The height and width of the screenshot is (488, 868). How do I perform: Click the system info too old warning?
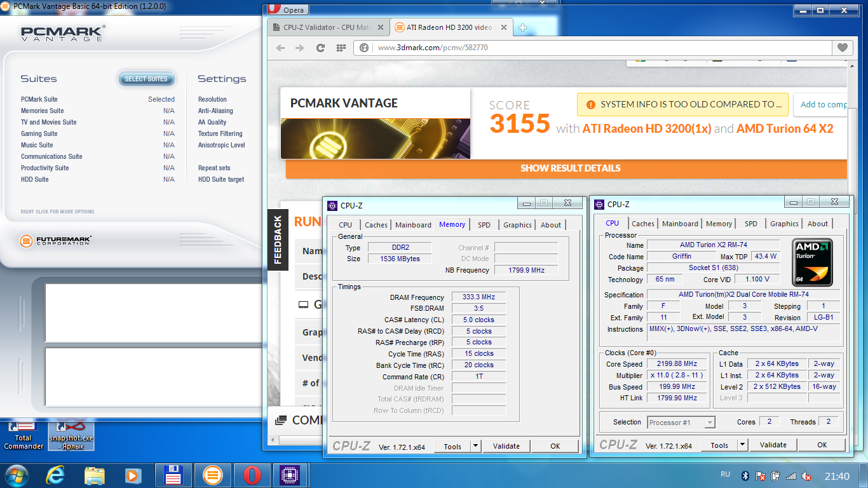click(x=682, y=105)
